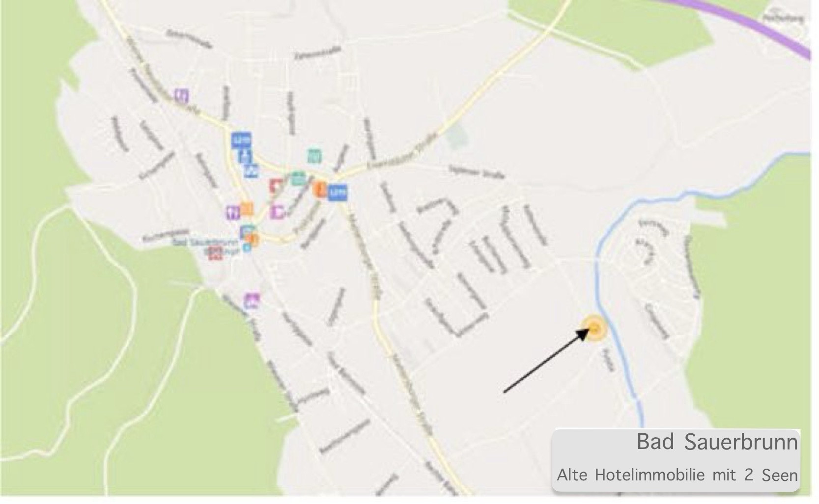Click the purple cafe icon in town center
The height and width of the screenshot is (504, 819).
pos(278,212)
